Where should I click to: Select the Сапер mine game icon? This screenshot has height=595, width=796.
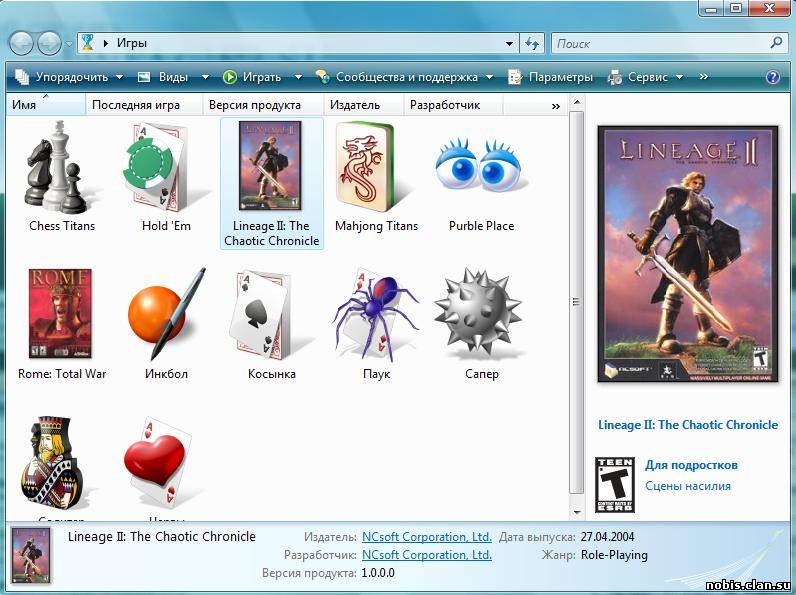coord(478,312)
